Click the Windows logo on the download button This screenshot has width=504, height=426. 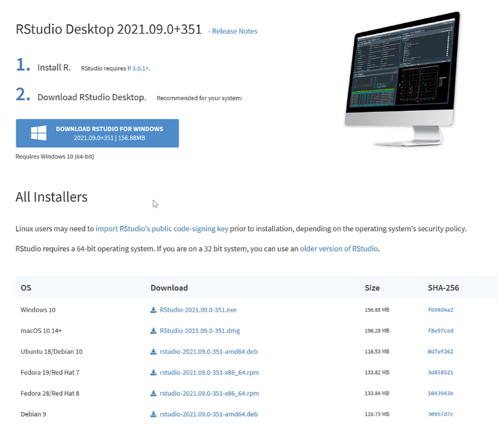click(x=38, y=133)
